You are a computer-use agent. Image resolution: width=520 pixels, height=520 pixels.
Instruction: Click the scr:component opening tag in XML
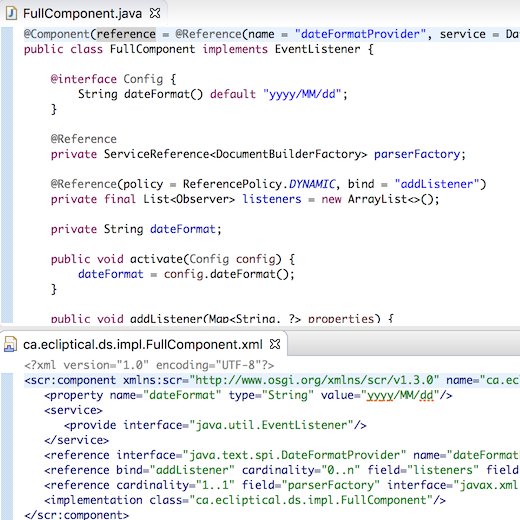coord(70,380)
